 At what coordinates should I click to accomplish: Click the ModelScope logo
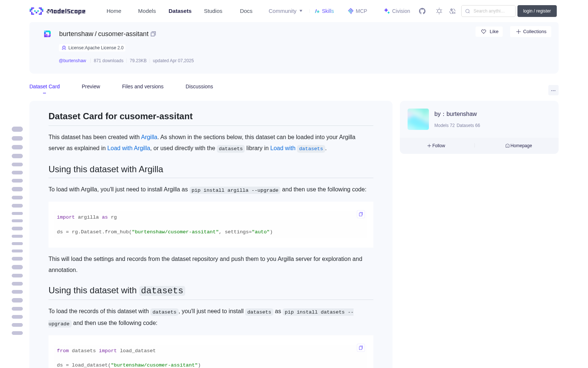pyautogui.click(x=57, y=11)
